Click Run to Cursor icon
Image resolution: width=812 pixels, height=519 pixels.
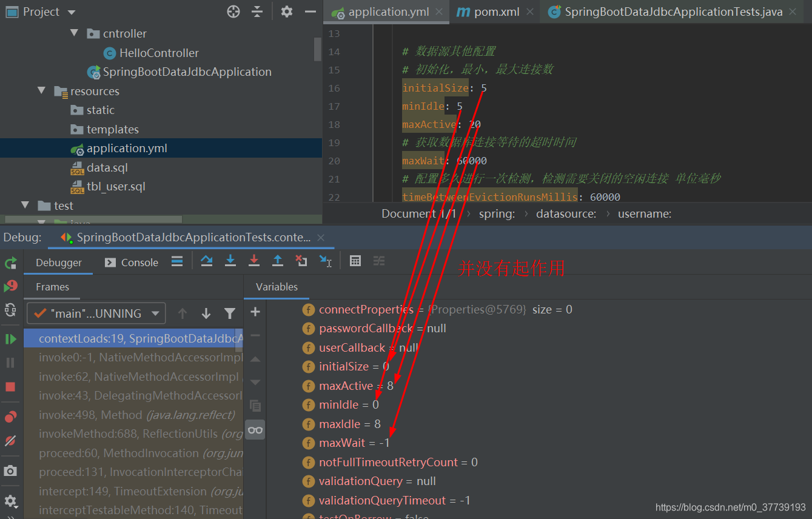[326, 261]
